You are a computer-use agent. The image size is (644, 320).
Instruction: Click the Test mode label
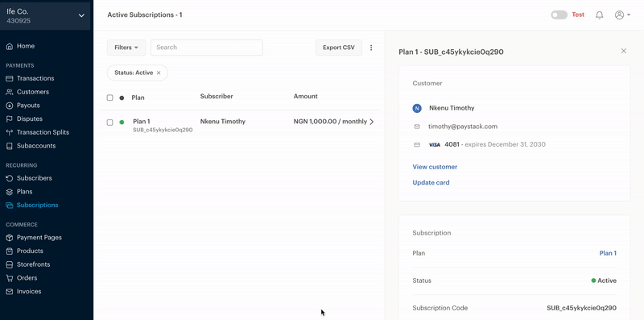click(578, 15)
